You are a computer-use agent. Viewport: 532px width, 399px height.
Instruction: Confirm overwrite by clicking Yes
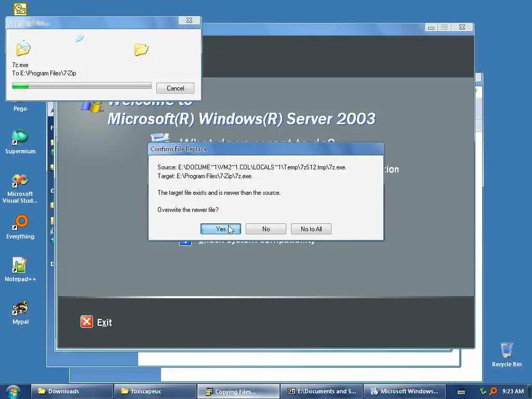tap(220, 229)
